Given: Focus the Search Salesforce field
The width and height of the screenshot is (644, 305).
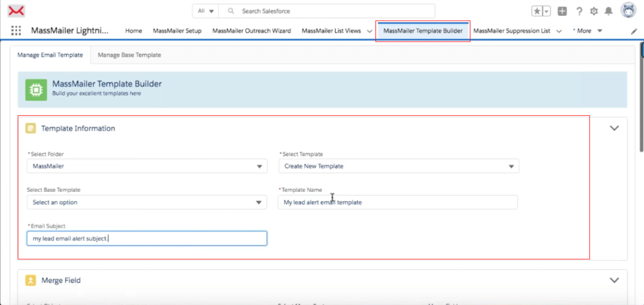Looking at the screenshot, I should pos(326,11).
